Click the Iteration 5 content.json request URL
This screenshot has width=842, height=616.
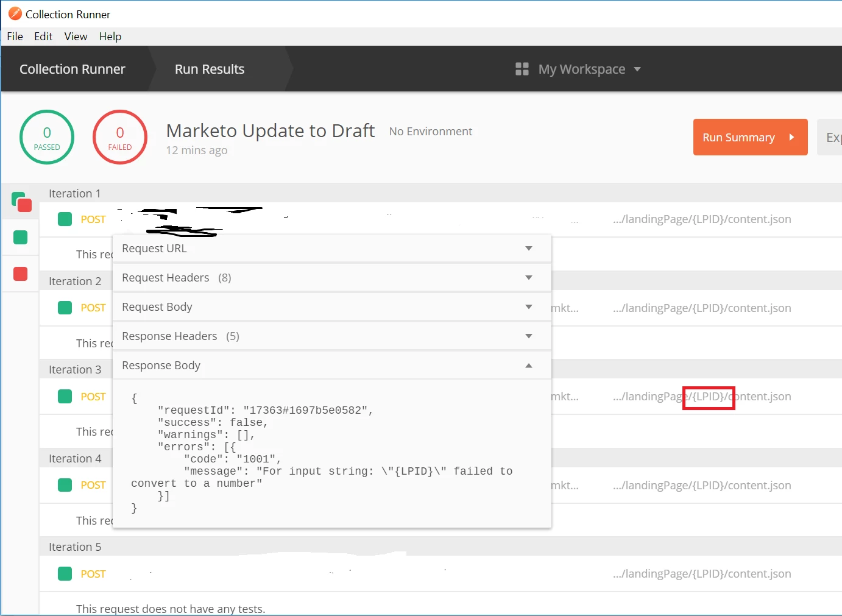(x=702, y=574)
